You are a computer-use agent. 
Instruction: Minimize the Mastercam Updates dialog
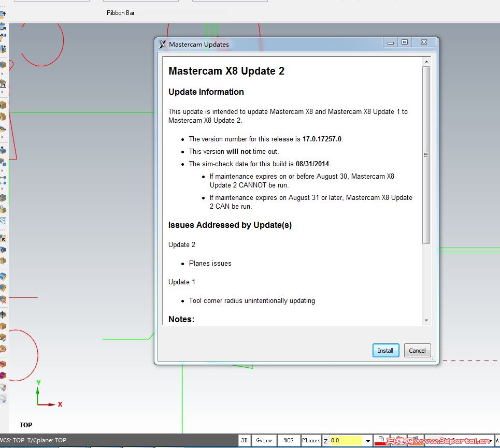[x=391, y=42]
